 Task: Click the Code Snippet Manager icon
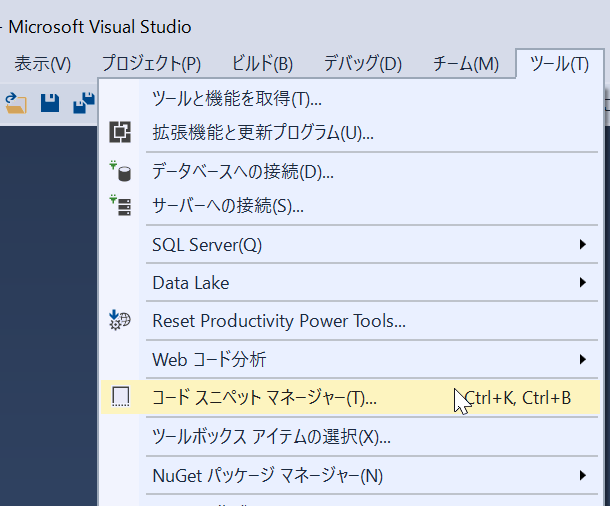point(120,397)
